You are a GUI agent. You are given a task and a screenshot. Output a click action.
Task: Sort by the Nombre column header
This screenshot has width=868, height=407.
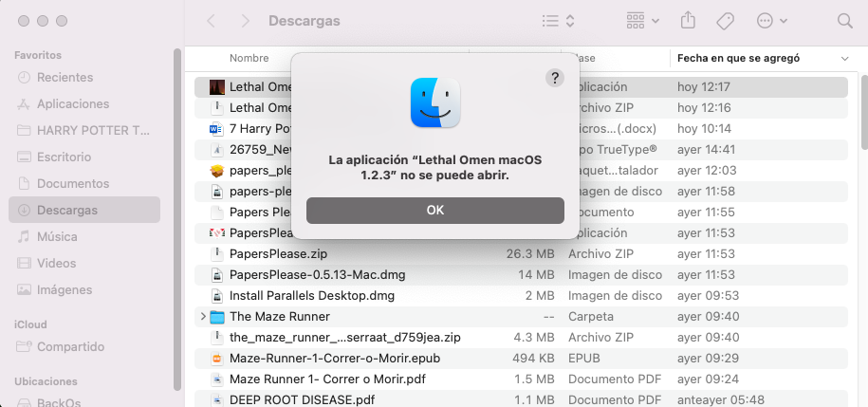(x=249, y=58)
